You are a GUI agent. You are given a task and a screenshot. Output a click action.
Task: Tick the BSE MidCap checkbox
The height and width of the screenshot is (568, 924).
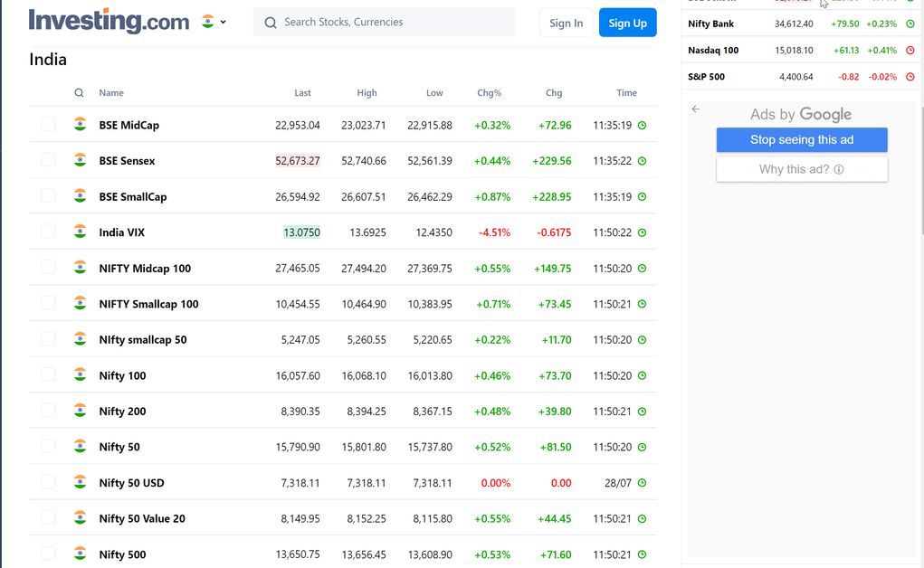48,125
